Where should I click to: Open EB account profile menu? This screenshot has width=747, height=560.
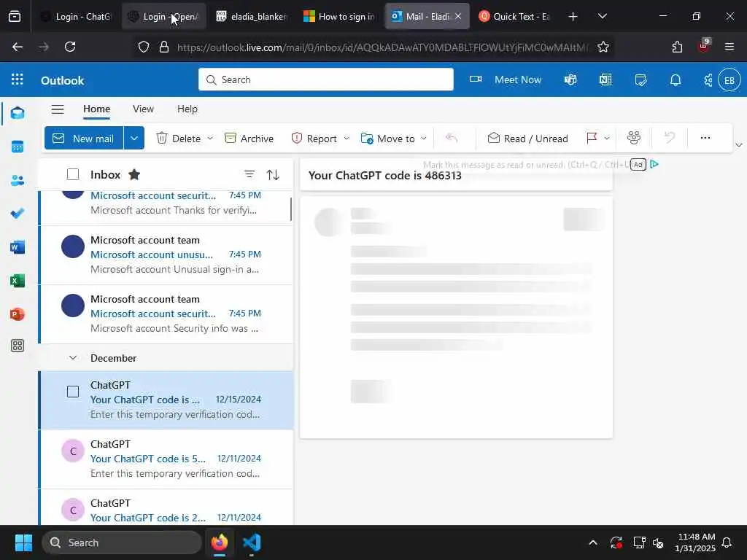coord(729,80)
